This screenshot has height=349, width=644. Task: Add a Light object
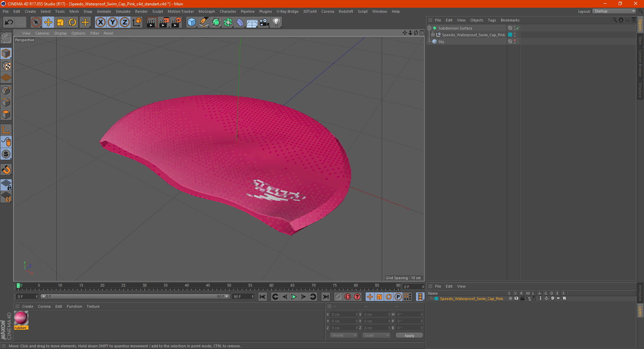tap(276, 22)
